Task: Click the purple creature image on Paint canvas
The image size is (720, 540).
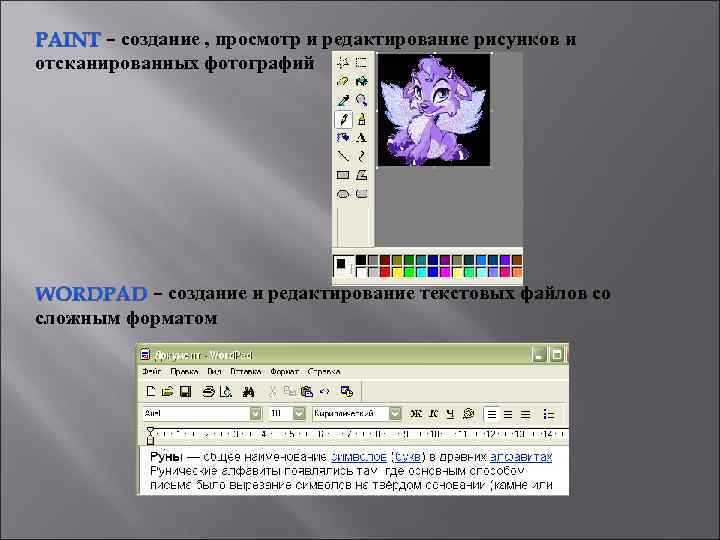Action: pyautogui.click(x=434, y=110)
